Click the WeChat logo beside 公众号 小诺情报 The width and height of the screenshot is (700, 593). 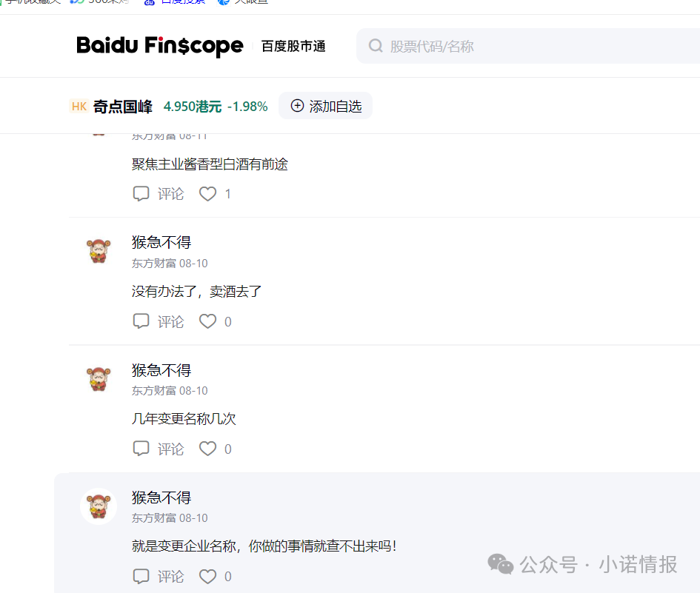501,564
